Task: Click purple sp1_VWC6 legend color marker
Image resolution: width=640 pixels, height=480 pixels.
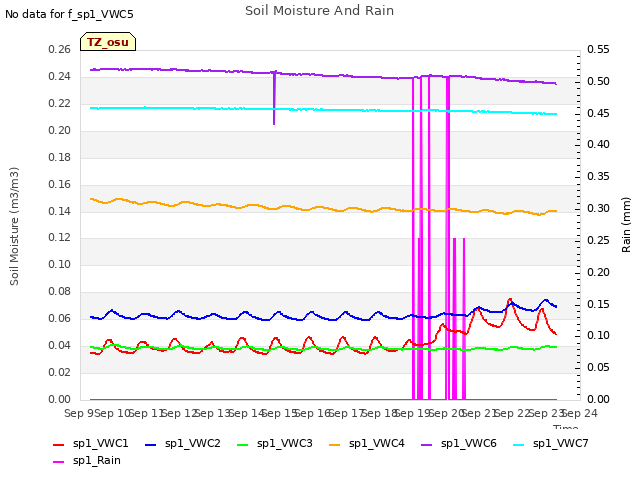Action: (427, 444)
